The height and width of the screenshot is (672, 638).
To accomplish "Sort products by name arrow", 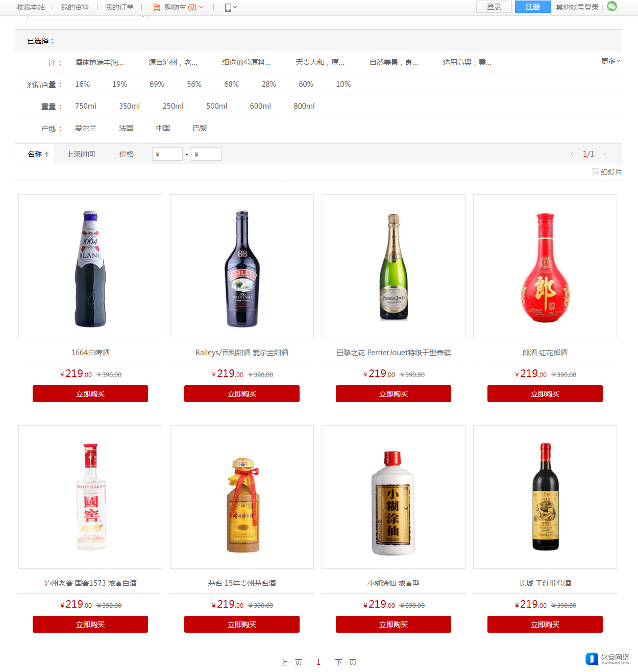I will (x=46, y=154).
